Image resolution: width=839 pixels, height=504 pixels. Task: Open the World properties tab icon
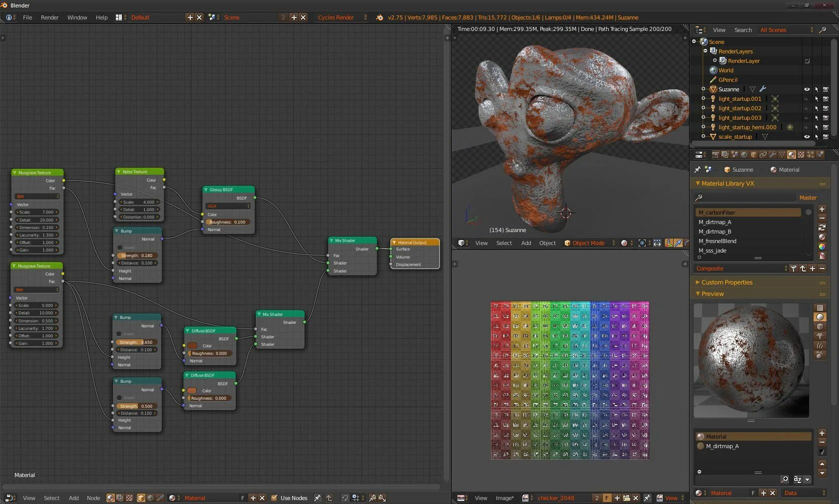744,155
